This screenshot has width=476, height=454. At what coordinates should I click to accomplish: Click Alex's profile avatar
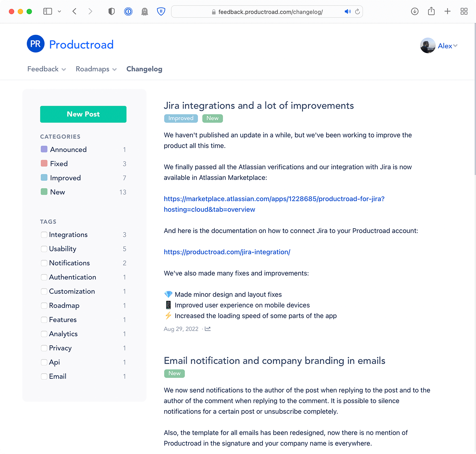(428, 46)
